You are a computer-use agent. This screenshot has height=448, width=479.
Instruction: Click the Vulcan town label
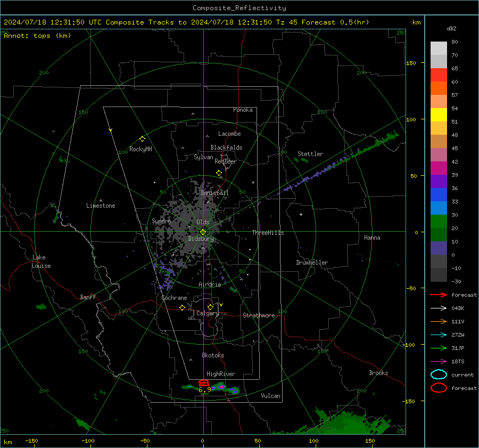(x=271, y=396)
